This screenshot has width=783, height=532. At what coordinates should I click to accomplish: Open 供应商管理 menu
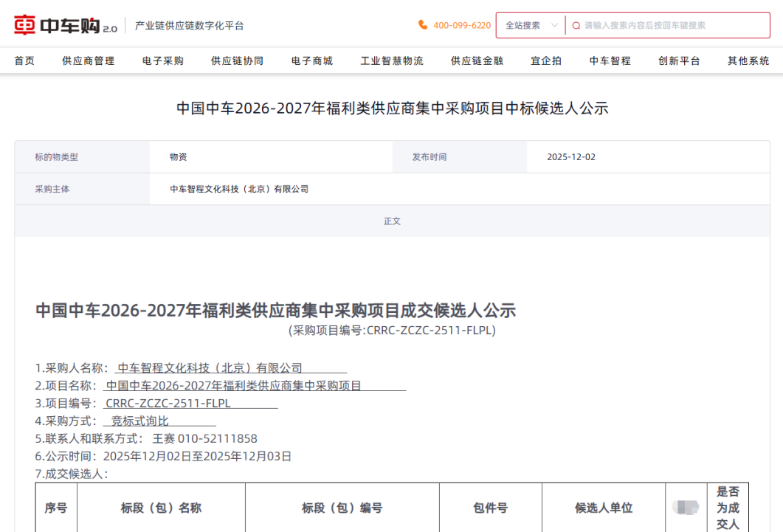coord(89,61)
